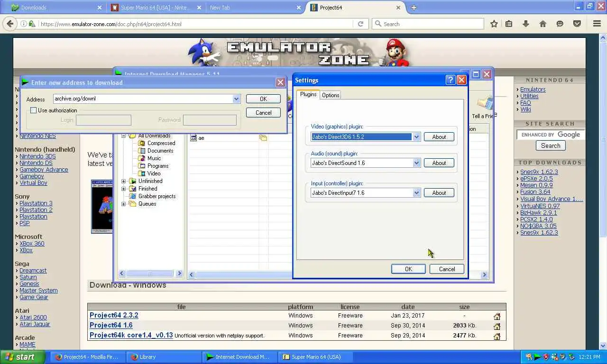Expand the Unfinished tree node
607x364 pixels.
124,181
